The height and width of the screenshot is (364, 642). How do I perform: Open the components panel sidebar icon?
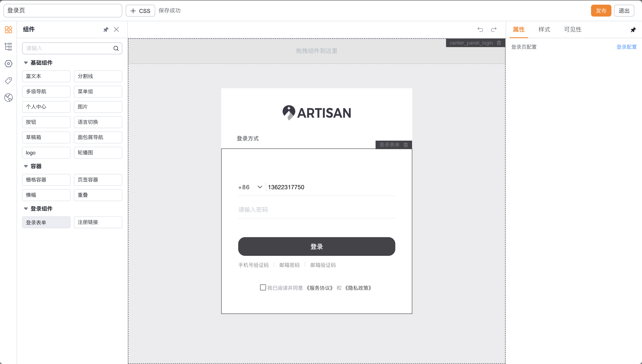coord(8,29)
